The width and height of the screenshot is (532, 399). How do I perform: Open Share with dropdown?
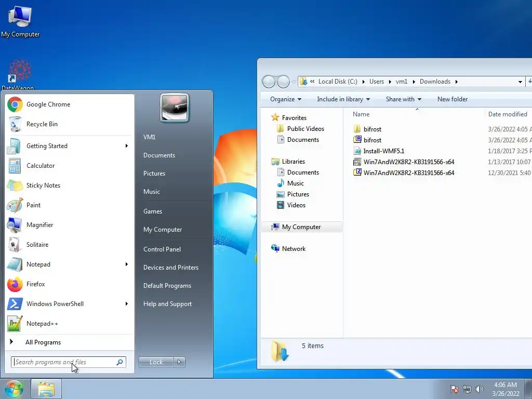[403, 99]
